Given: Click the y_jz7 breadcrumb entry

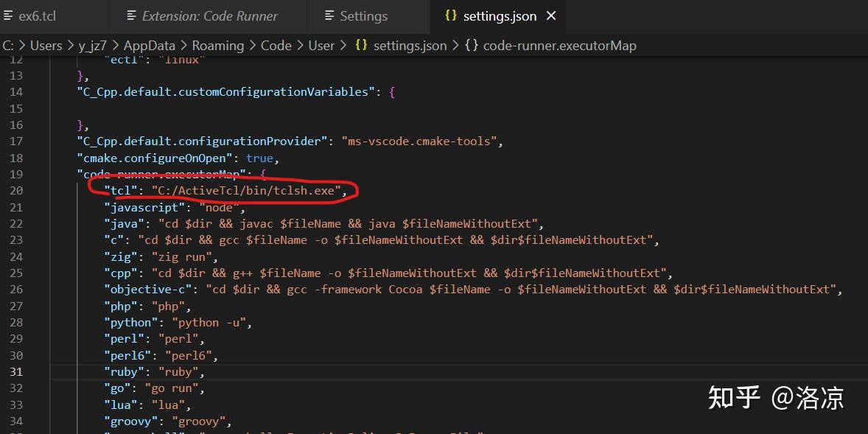Looking at the screenshot, I should tap(92, 45).
